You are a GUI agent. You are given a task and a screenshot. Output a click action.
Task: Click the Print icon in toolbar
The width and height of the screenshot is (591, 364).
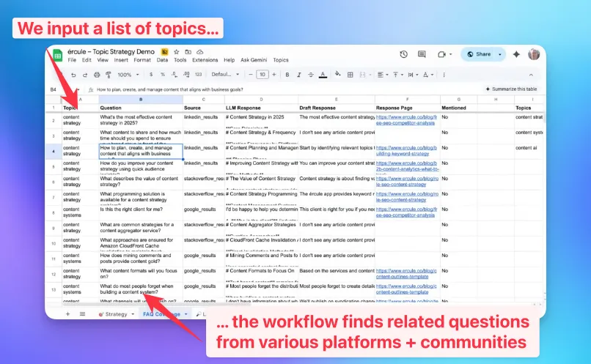click(x=96, y=75)
